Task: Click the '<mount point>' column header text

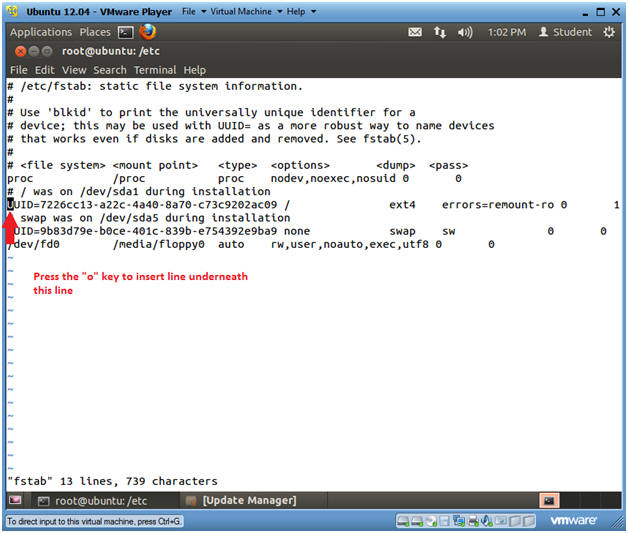Action: 155,165
